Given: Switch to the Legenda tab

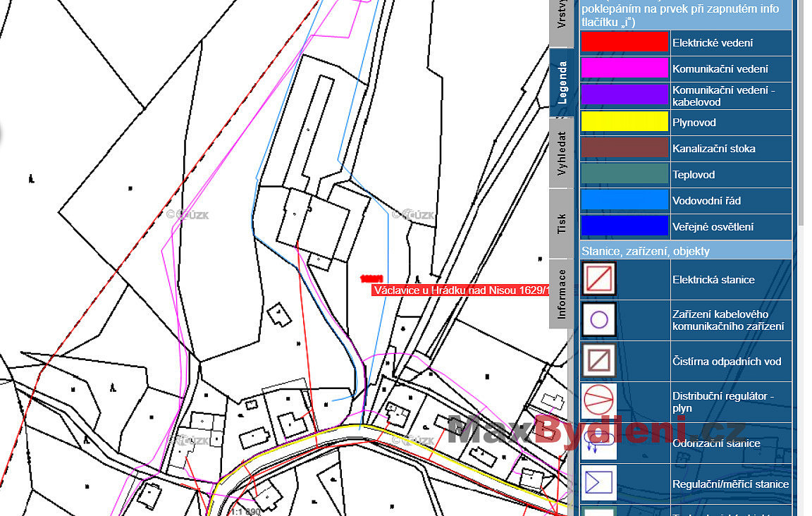Looking at the screenshot, I should click(x=562, y=82).
